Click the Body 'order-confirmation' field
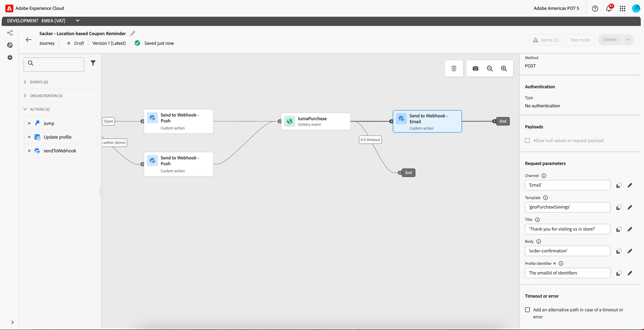This screenshot has width=644, height=330. point(567,251)
